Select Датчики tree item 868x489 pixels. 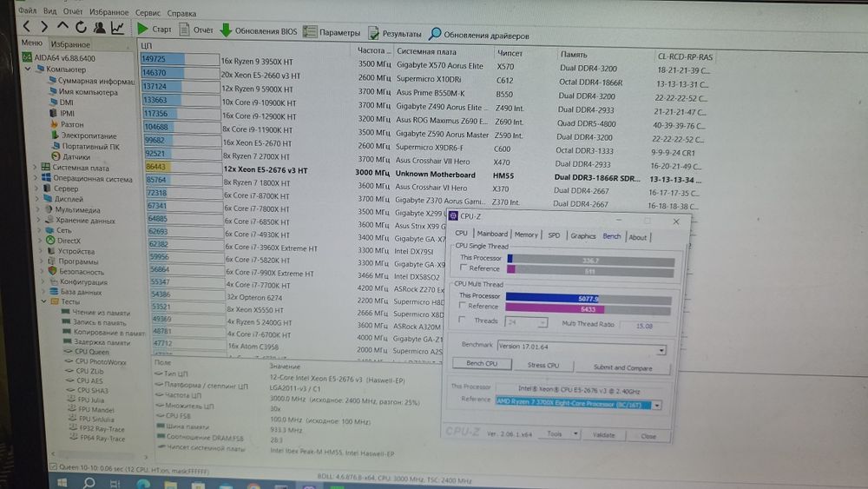click(71, 156)
